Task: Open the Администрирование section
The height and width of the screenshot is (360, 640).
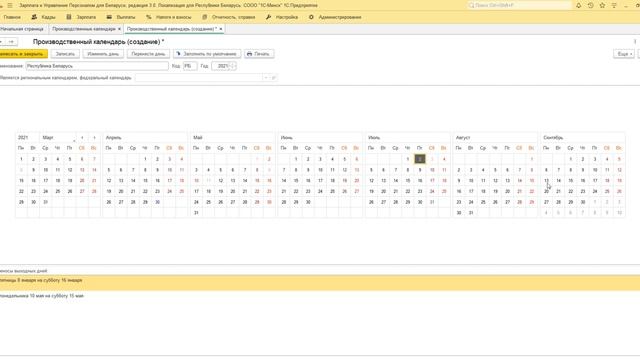Action: click(x=335, y=17)
